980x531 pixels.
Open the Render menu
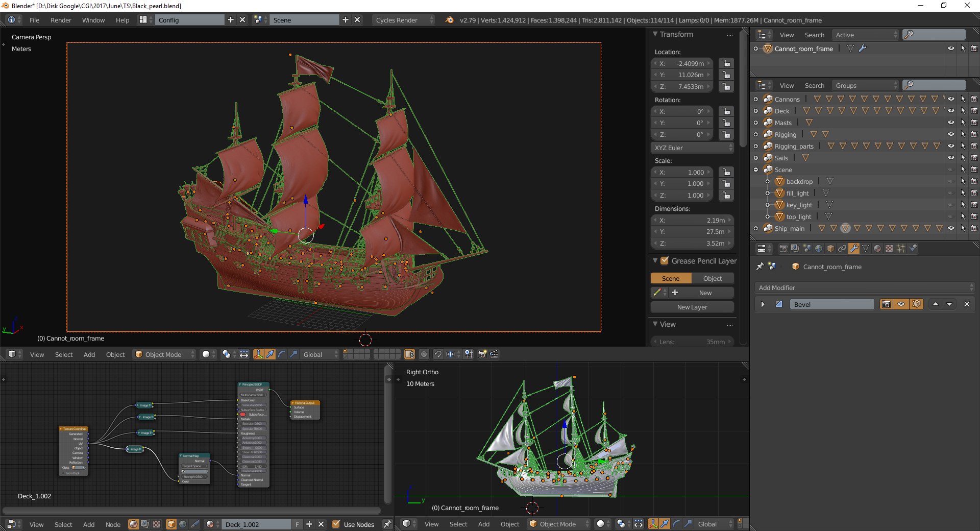point(61,20)
